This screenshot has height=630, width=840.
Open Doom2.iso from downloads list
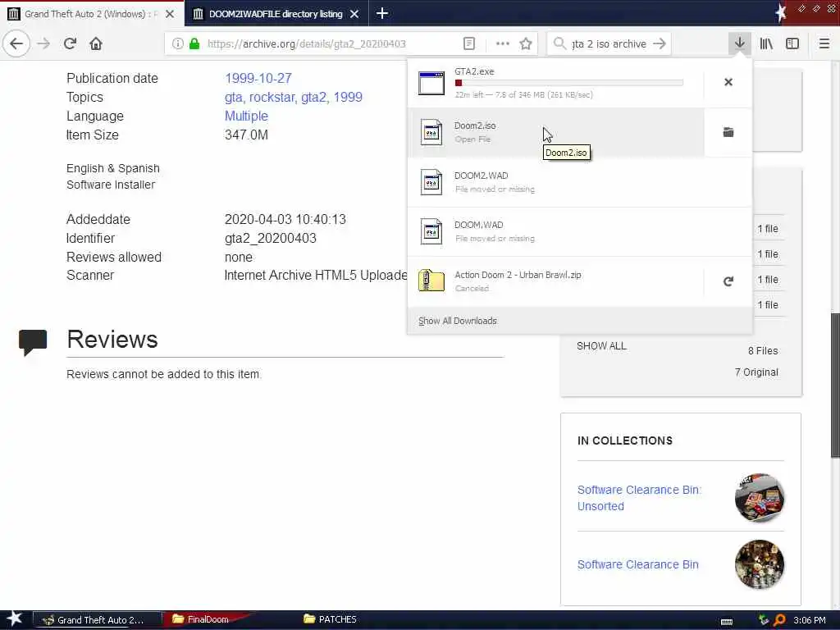555,132
